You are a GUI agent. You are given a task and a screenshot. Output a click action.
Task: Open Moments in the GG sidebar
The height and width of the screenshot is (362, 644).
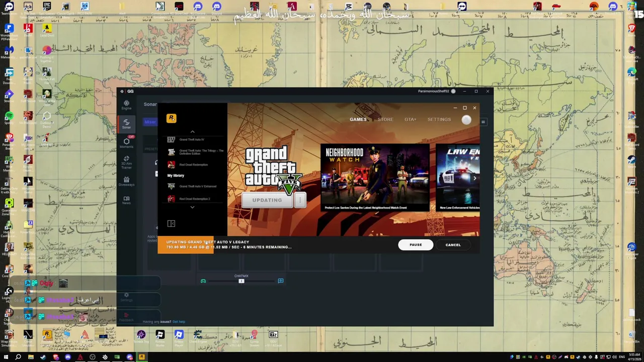coord(126,143)
